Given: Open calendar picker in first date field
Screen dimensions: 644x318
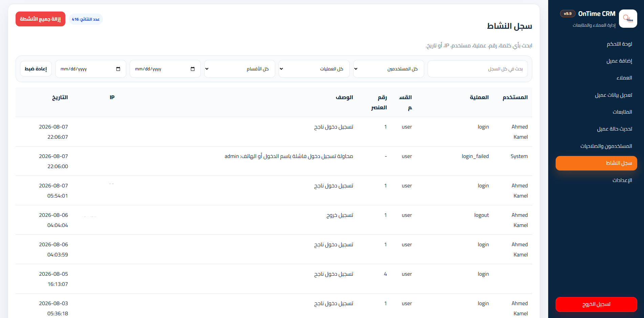Looking at the screenshot, I should (193, 69).
